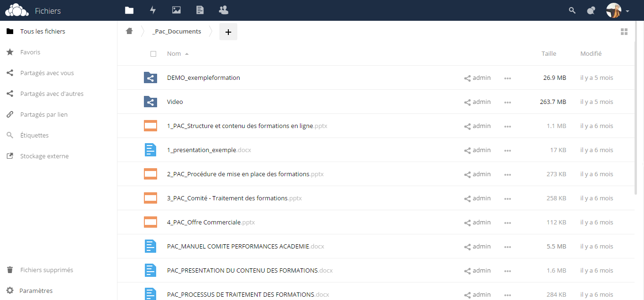Open the more-actions menu for DEMO_exempleformation
Viewport: 644px width, 300px height.
tap(508, 78)
